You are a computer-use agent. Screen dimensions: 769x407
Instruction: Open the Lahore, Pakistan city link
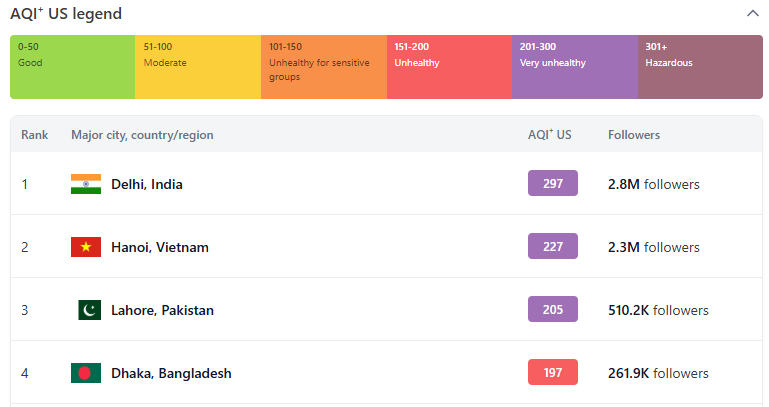(x=162, y=310)
